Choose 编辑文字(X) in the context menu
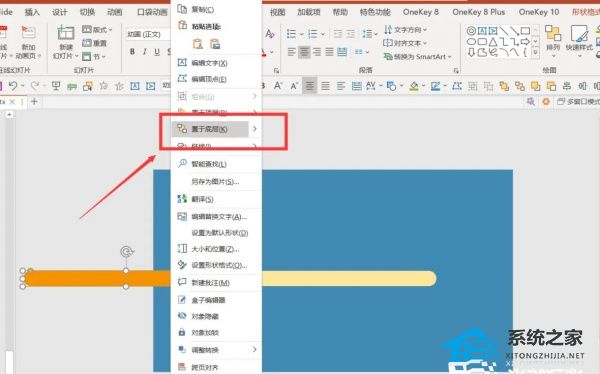This screenshot has width=600, height=374. coord(216,63)
